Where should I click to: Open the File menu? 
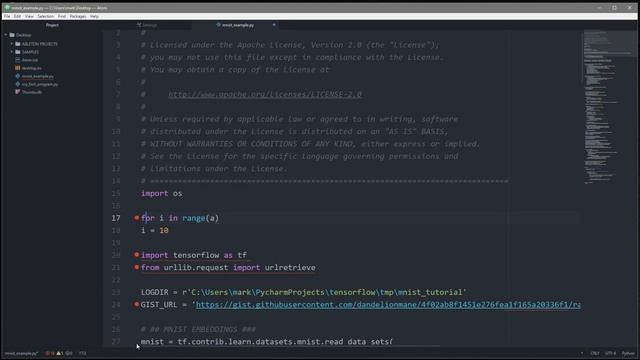pyautogui.click(x=7, y=16)
